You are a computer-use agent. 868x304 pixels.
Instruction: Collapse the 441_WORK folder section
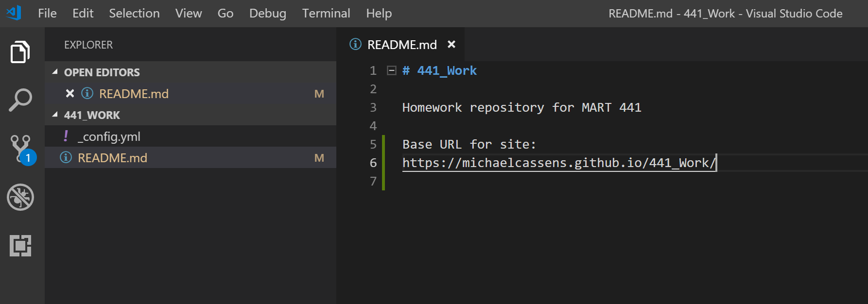tap(55, 115)
